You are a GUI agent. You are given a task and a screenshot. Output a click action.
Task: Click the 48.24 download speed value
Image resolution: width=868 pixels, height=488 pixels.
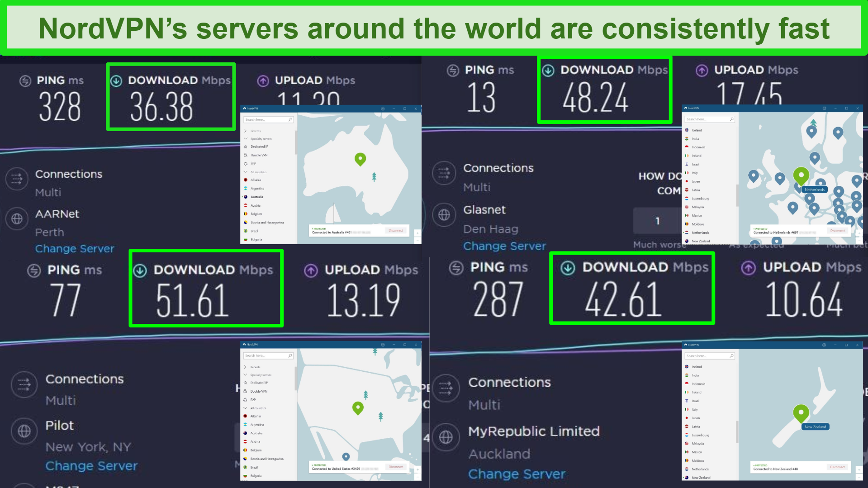tap(595, 98)
